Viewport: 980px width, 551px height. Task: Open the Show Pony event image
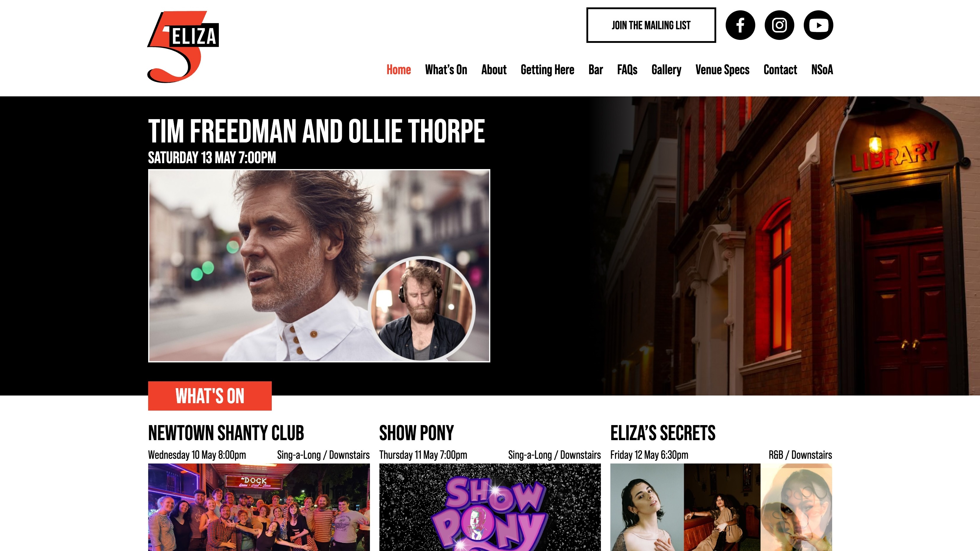pyautogui.click(x=490, y=507)
